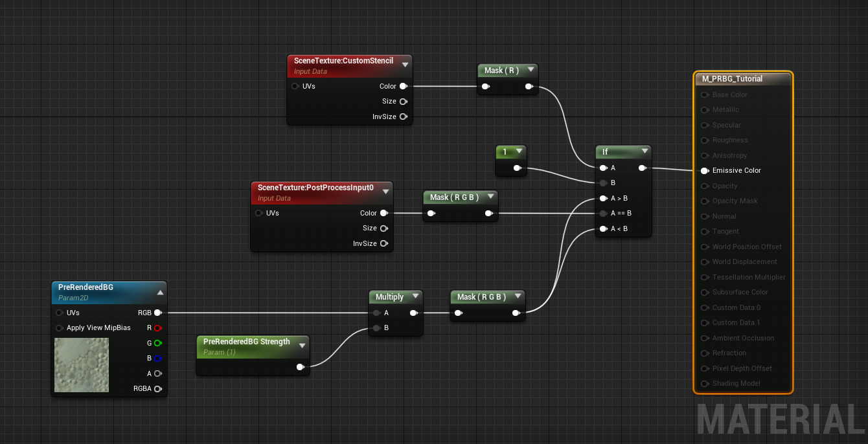Open the dropdown on the constant 1 node
This screenshot has width=868, height=444.
click(x=519, y=151)
